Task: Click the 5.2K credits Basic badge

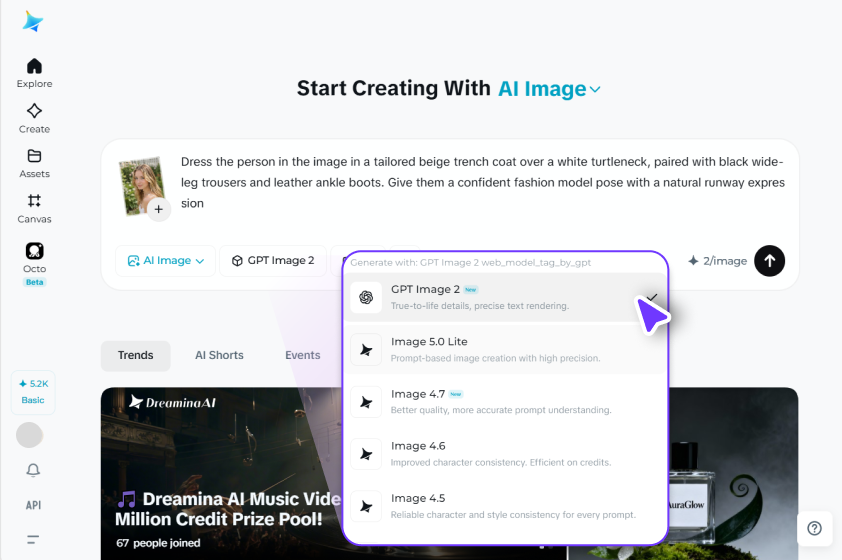Action: pos(33,392)
